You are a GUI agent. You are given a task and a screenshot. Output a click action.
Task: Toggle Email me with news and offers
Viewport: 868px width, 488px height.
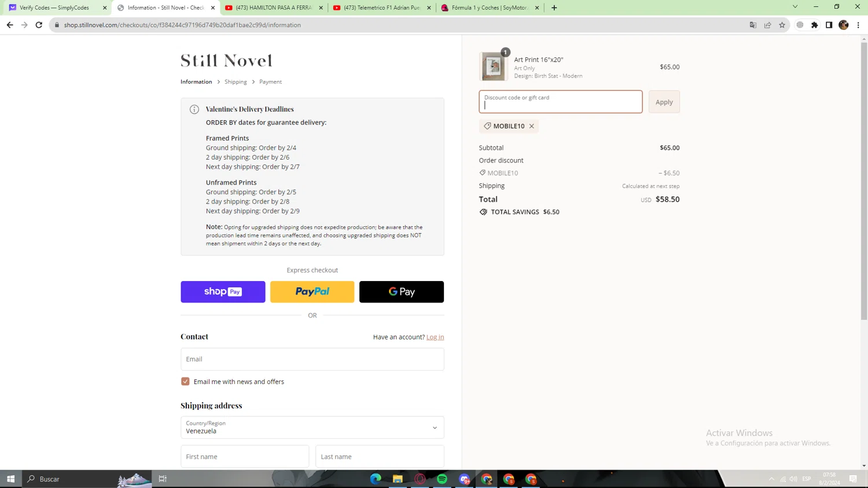point(185,382)
